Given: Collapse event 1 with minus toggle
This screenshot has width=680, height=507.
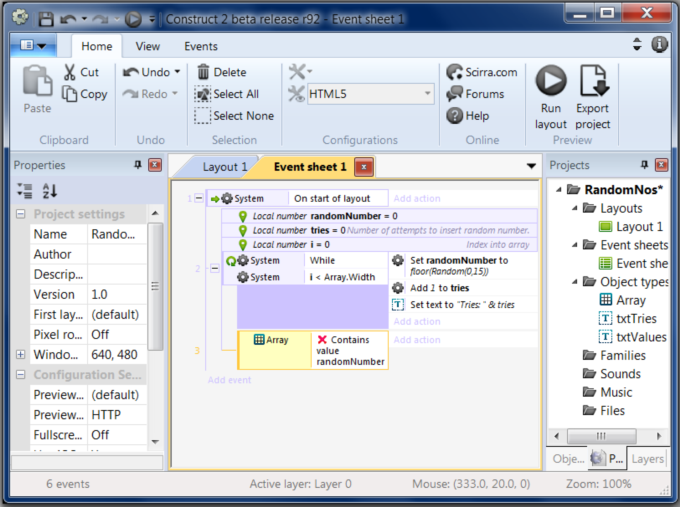Looking at the screenshot, I should pos(199,198).
